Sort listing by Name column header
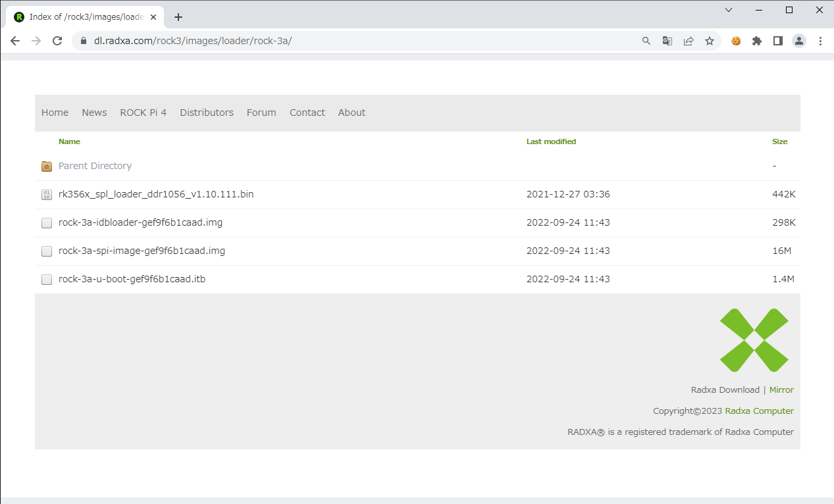834x504 pixels. point(69,141)
